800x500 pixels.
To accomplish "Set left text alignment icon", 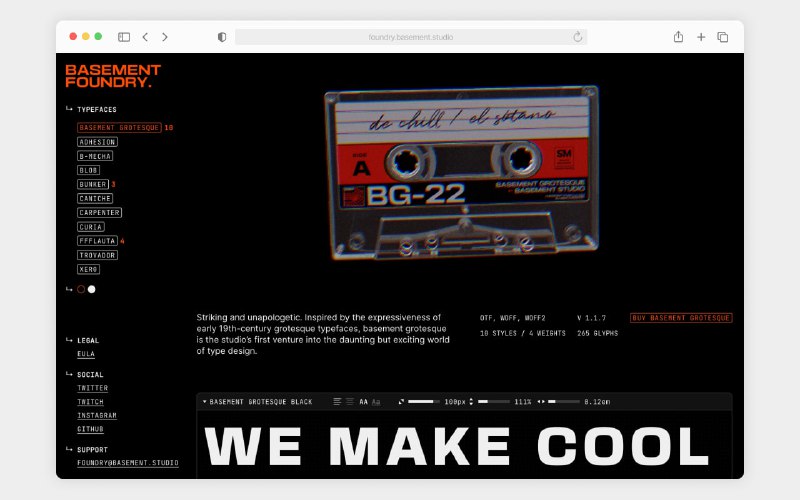I will pos(337,402).
